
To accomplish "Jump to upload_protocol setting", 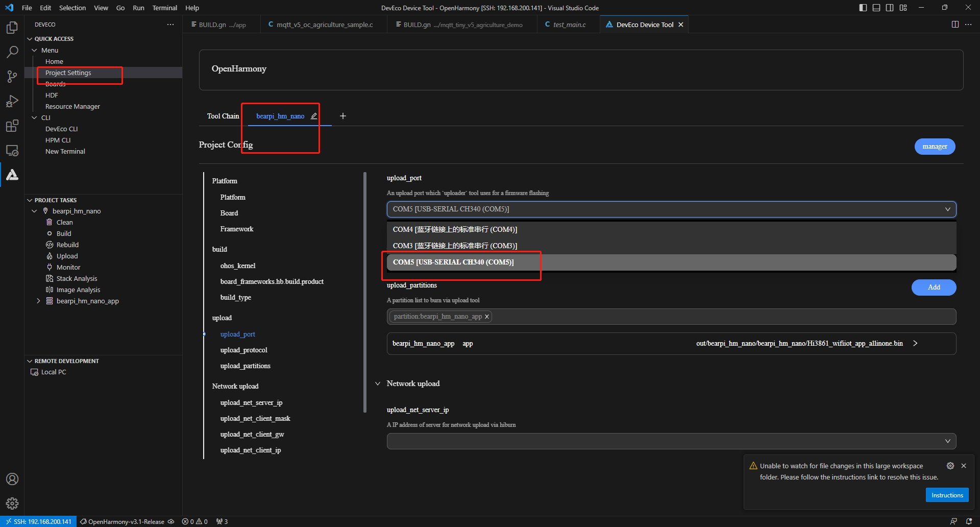I will (244, 350).
